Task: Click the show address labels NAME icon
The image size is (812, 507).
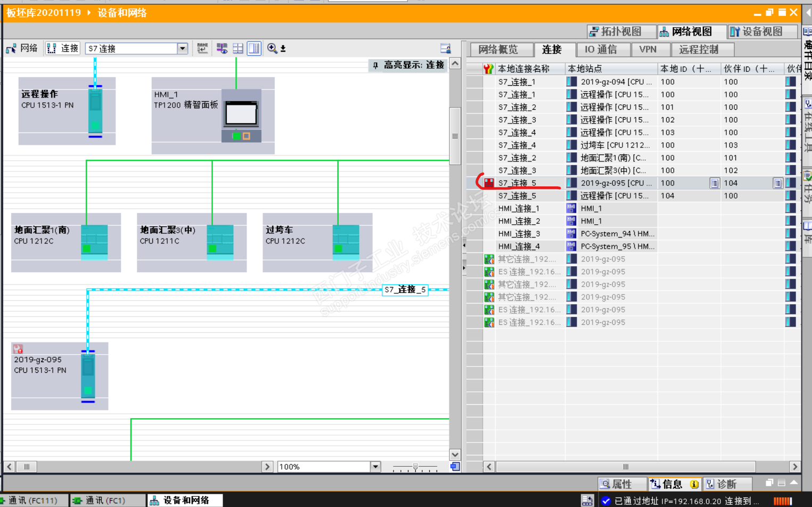Action: [x=202, y=48]
